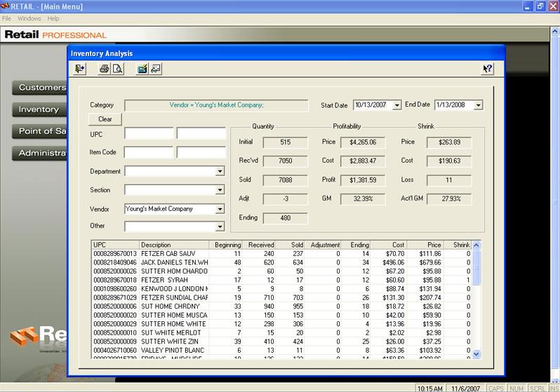The image size is (560, 392).
Task: Click the Beginning column header
Action: point(226,245)
